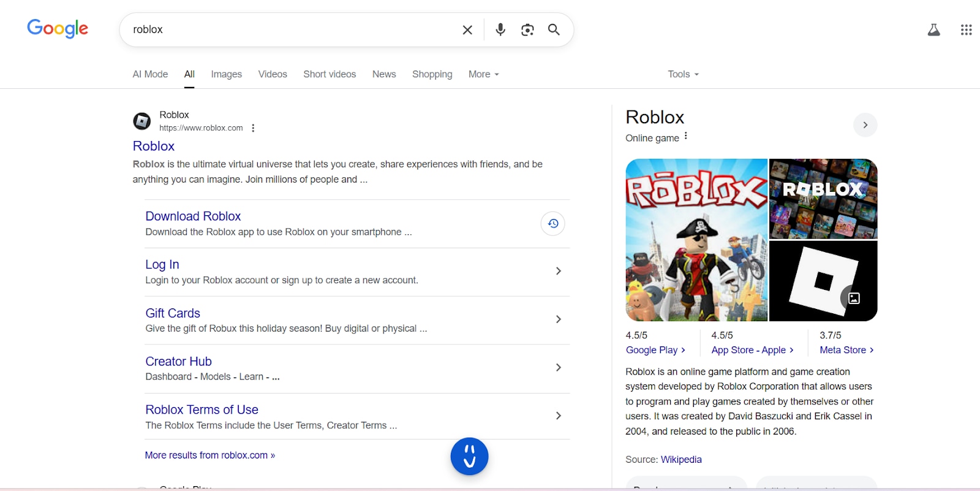The image size is (980, 491).
Task: Click the knowledge panel next arrow button
Action: click(865, 125)
